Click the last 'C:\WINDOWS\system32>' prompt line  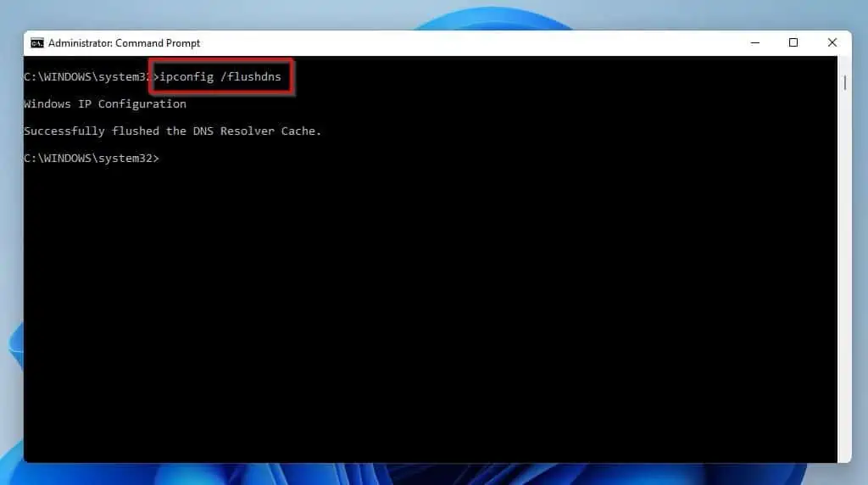pos(92,159)
